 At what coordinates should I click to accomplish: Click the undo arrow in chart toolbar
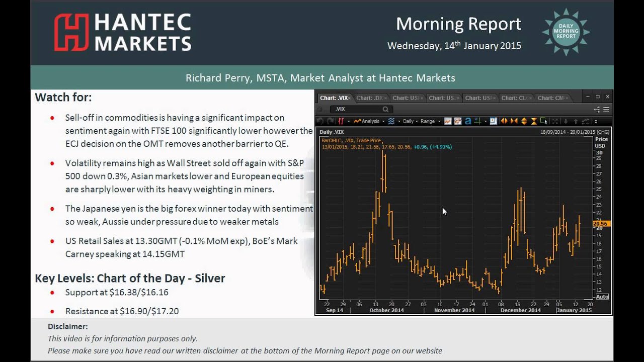click(319, 121)
